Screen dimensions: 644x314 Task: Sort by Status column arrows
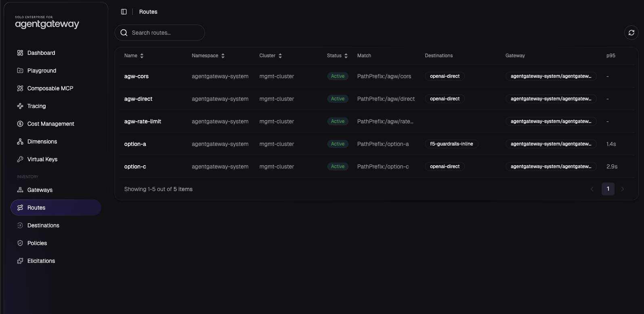(346, 56)
